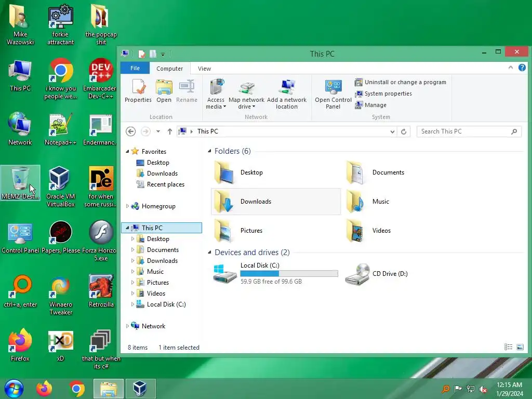
Task: Minimize the ribbon with the chevron
Action: [x=511, y=68]
